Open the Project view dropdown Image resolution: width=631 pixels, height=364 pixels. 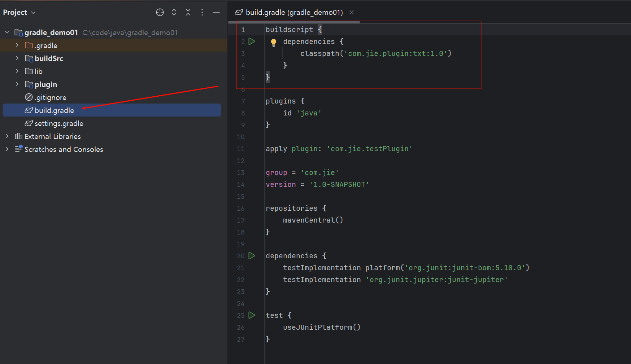click(19, 12)
